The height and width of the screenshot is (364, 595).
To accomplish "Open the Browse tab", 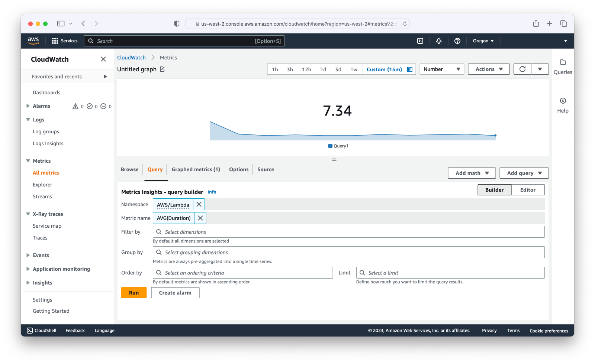I will pos(129,169).
